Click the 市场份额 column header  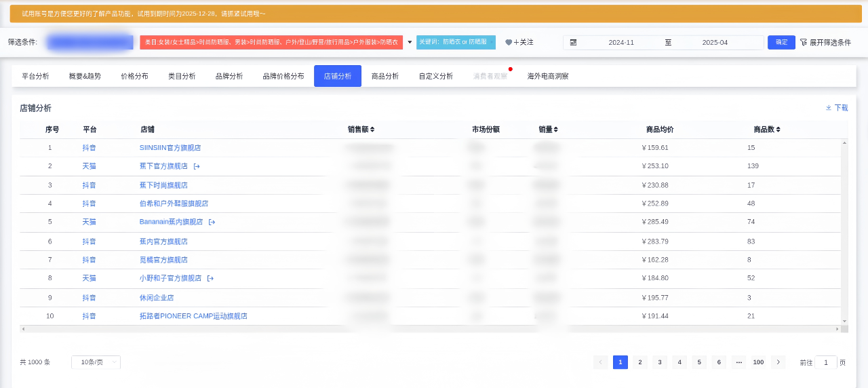point(486,129)
